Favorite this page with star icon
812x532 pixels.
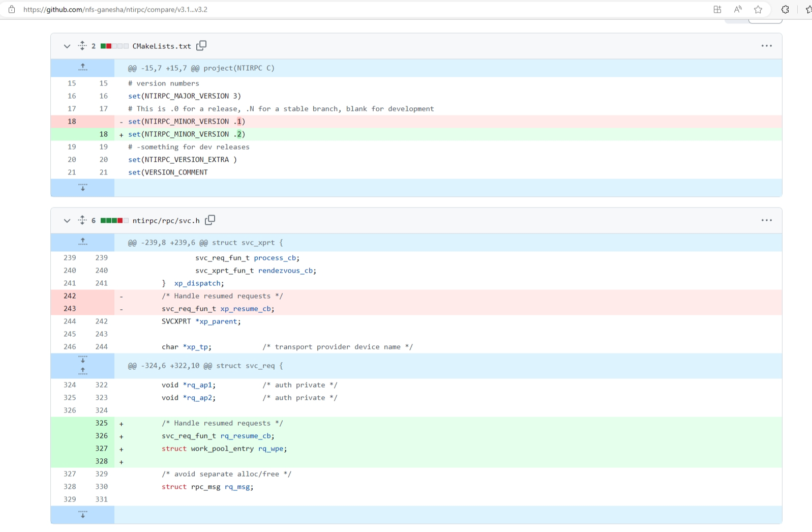[758, 10]
